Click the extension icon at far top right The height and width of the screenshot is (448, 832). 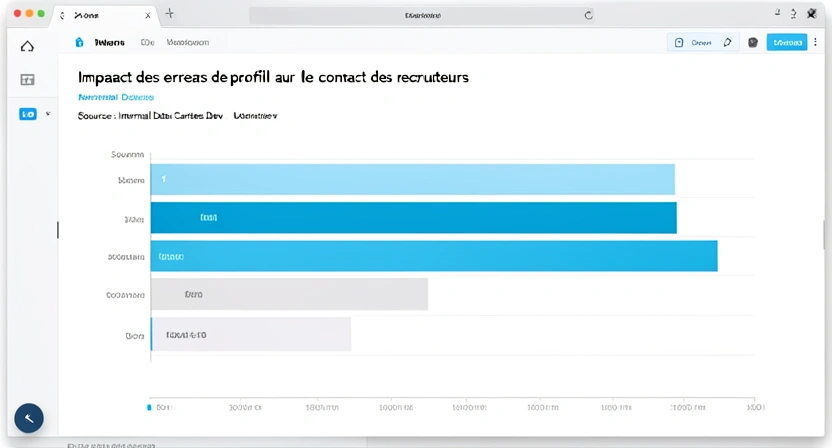812,14
